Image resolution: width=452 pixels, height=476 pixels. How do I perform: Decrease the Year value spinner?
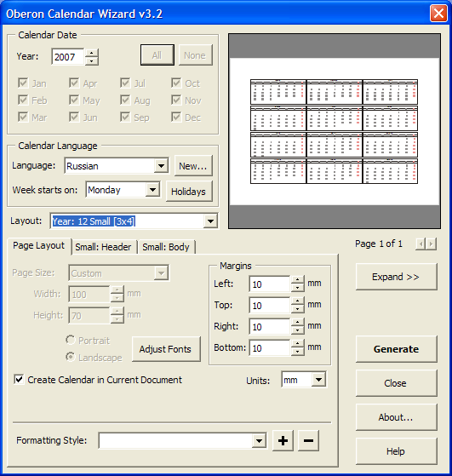(91, 61)
